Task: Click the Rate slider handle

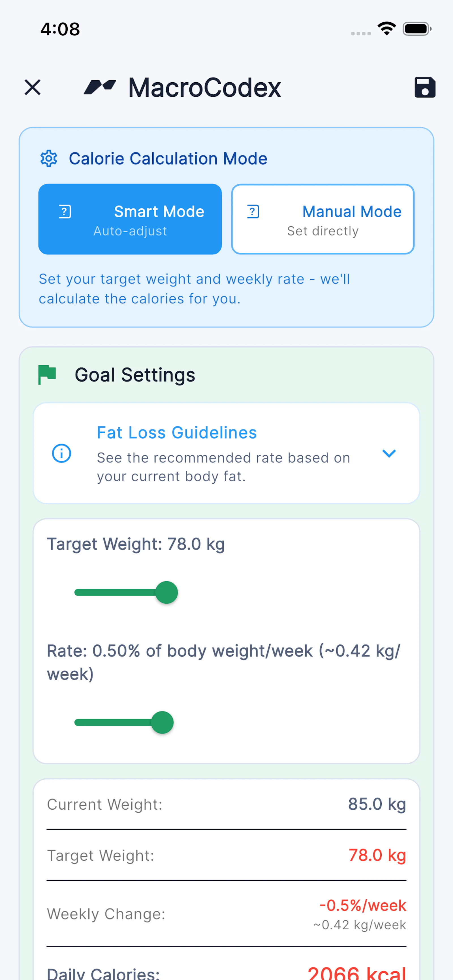Action: tap(163, 722)
